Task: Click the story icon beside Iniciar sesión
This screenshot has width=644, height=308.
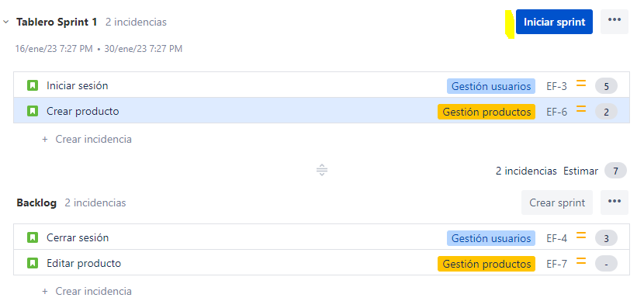Action: pos(33,85)
